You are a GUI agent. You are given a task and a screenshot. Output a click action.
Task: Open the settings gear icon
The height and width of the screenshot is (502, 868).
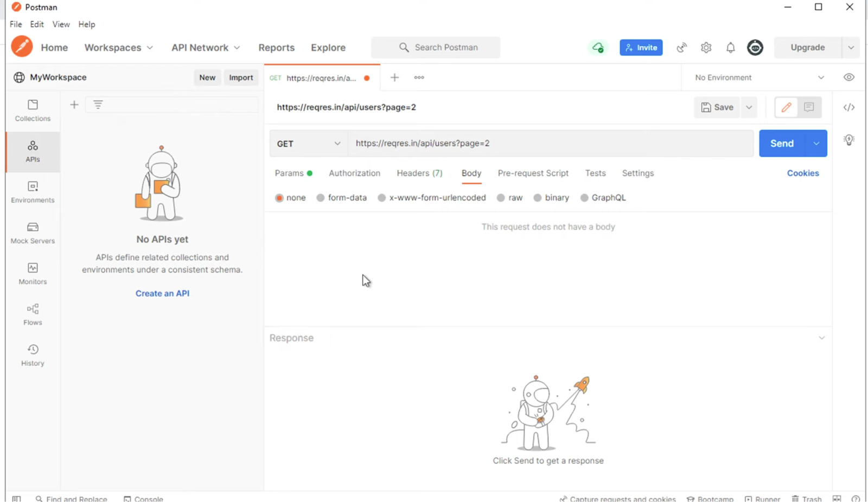point(706,48)
